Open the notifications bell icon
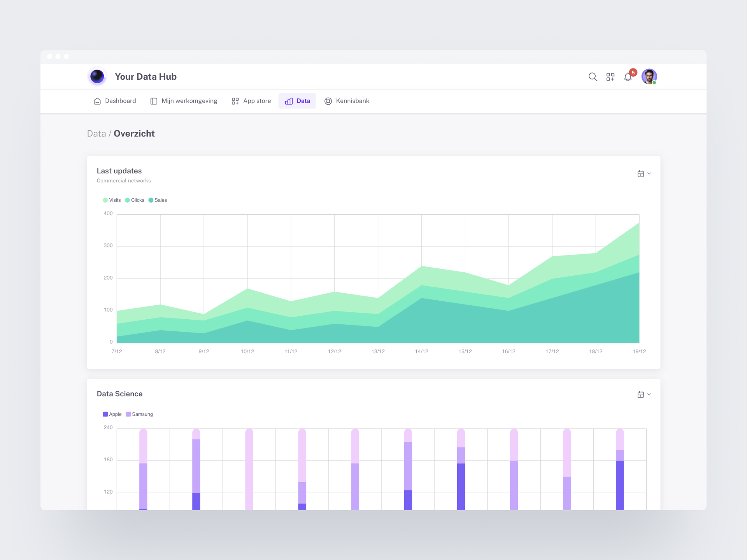The height and width of the screenshot is (560, 747). (628, 77)
